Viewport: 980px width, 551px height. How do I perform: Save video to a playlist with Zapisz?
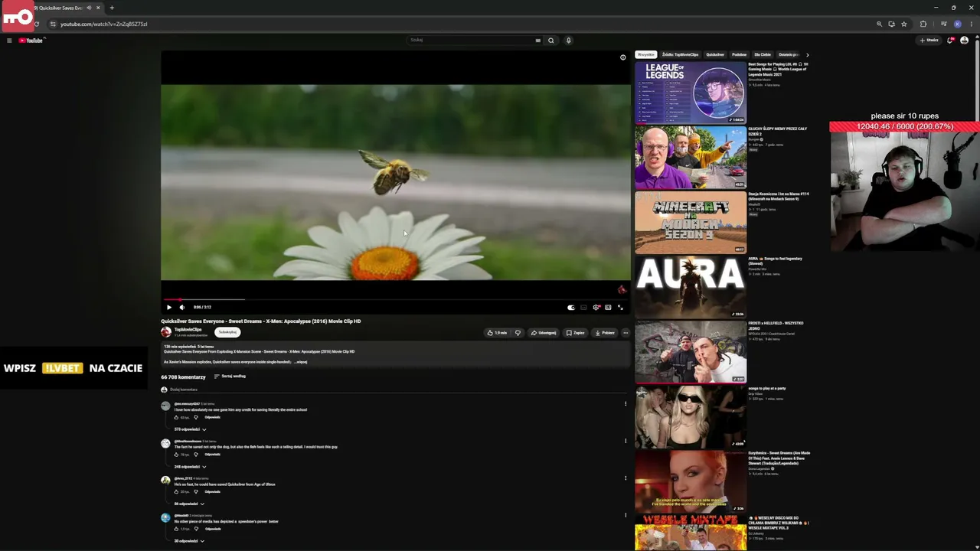pyautogui.click(x=575, y=333)
